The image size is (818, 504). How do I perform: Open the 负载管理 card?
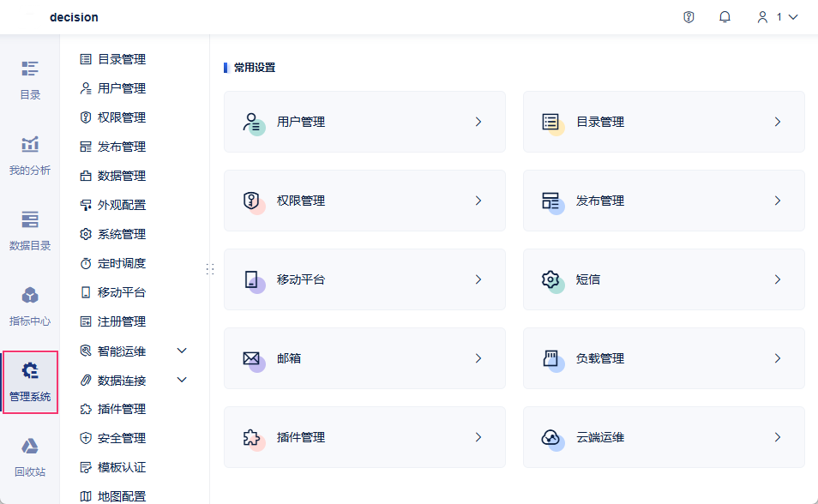[x=664, y=358]
